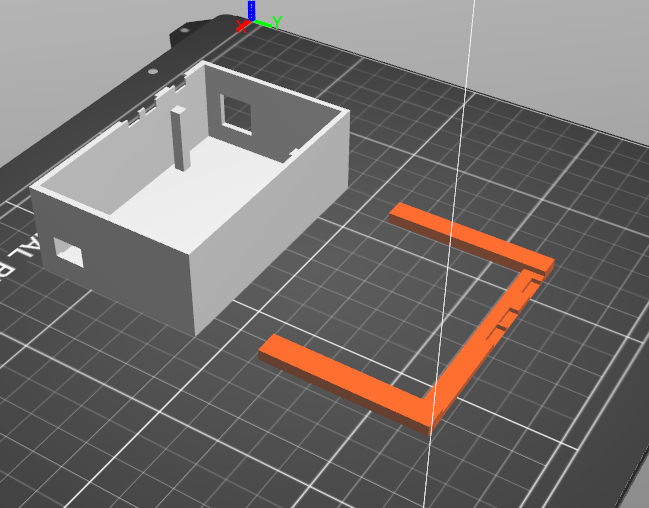
Task: Click the green Y axis label
Action: click(x=277, y=22)
